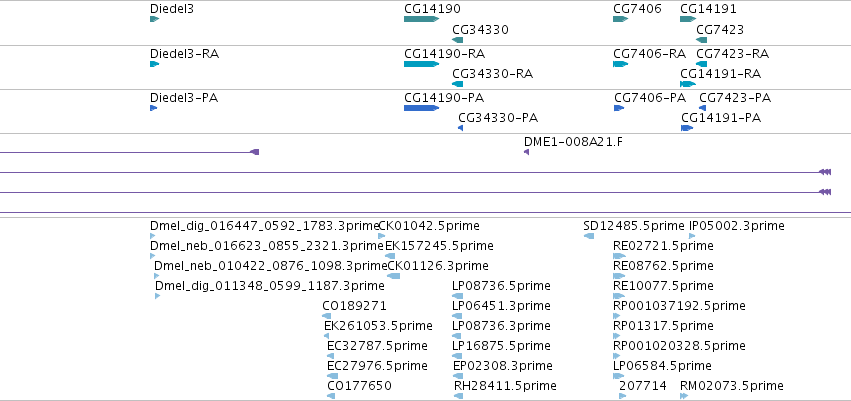Select the CG34330 gene arrow

[458, 40]
